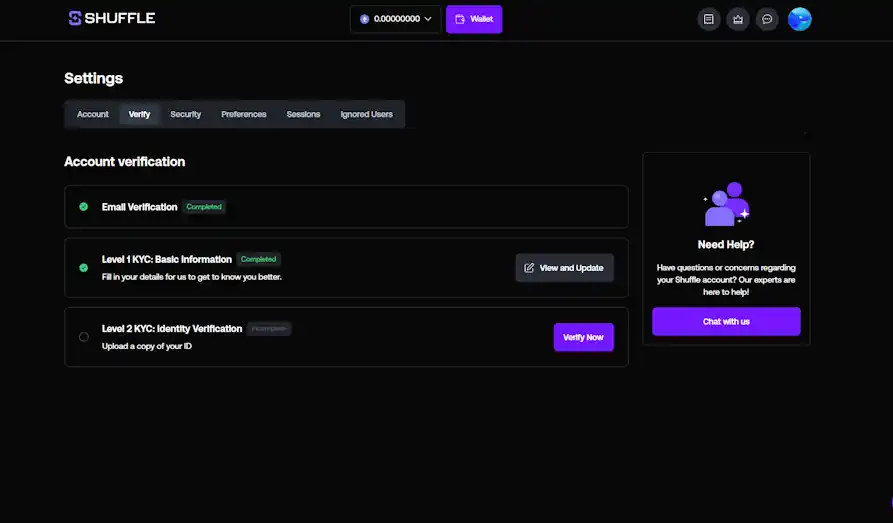Click the Ethereum coin icon in balance
This screenshot has height=523, width=893.
[364, 19]
